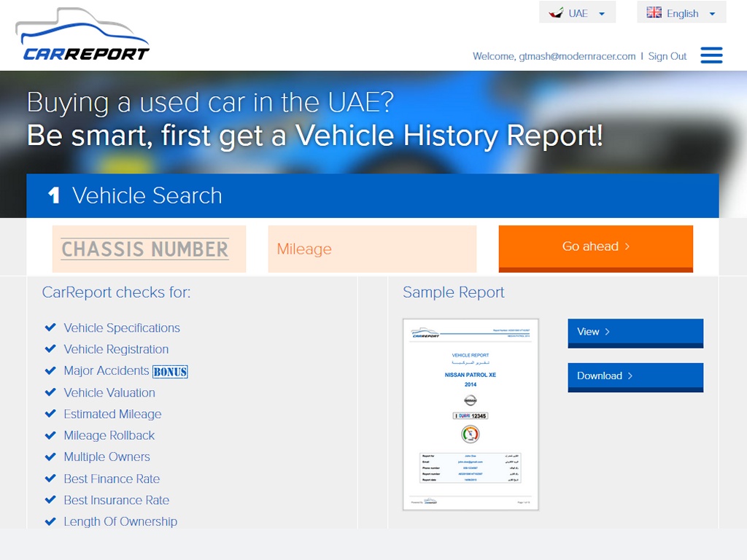
Task: Click the BONUS badge next to Major Accidents
Action: 172,371
